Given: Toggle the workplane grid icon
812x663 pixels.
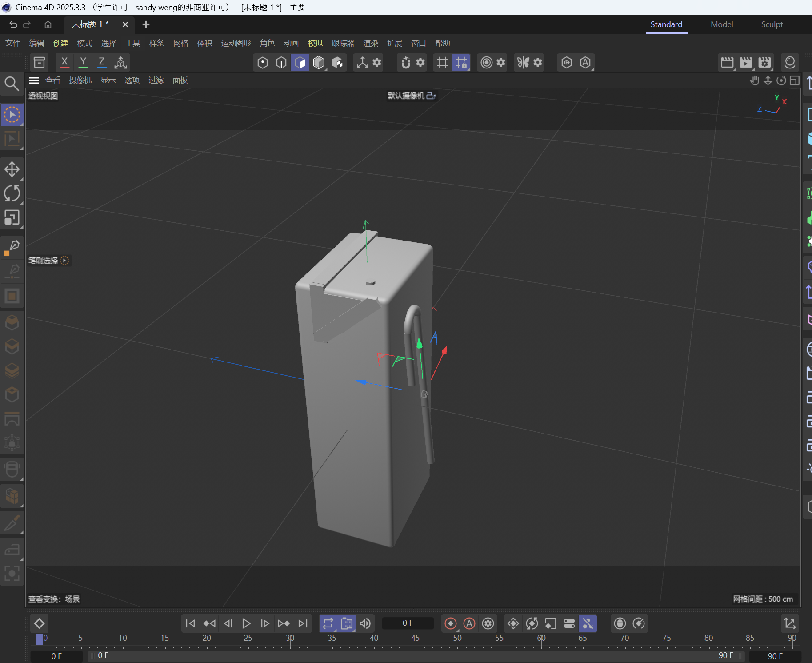Looking at the screenshot, I should click(x=442, y=63).
